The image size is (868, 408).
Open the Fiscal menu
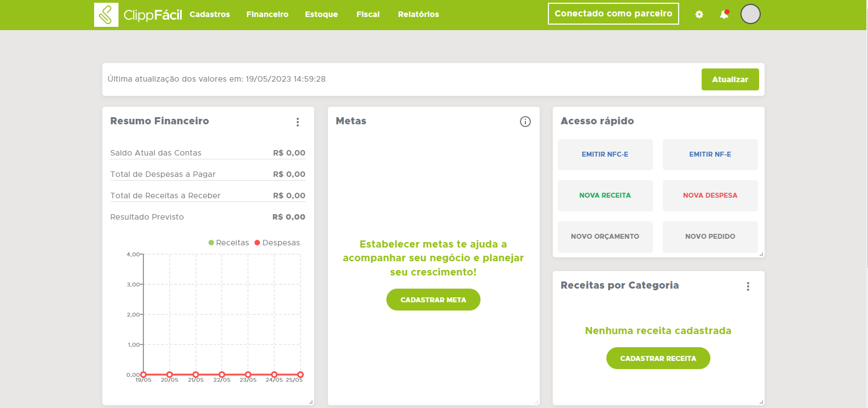[368, 14]
